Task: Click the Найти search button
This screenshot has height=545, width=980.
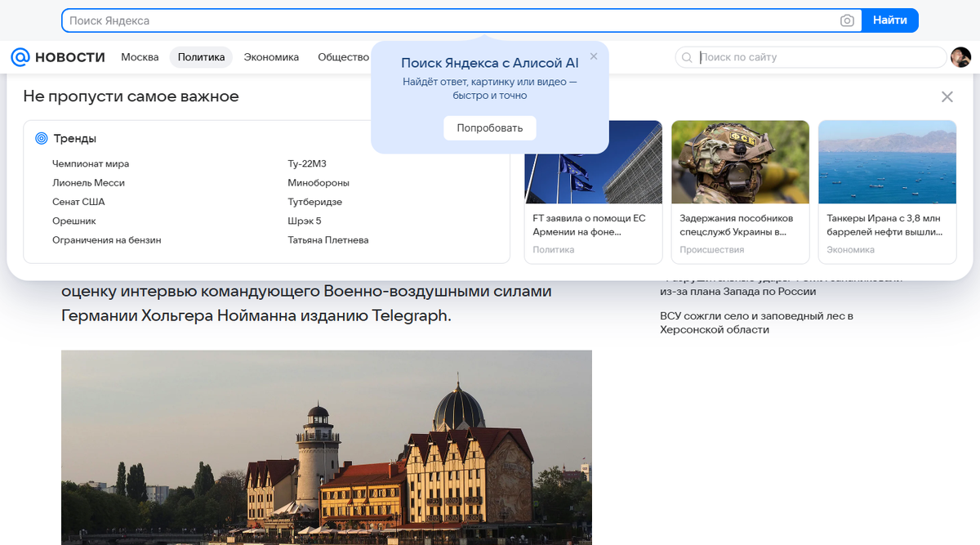Action: tap(890, 20)
